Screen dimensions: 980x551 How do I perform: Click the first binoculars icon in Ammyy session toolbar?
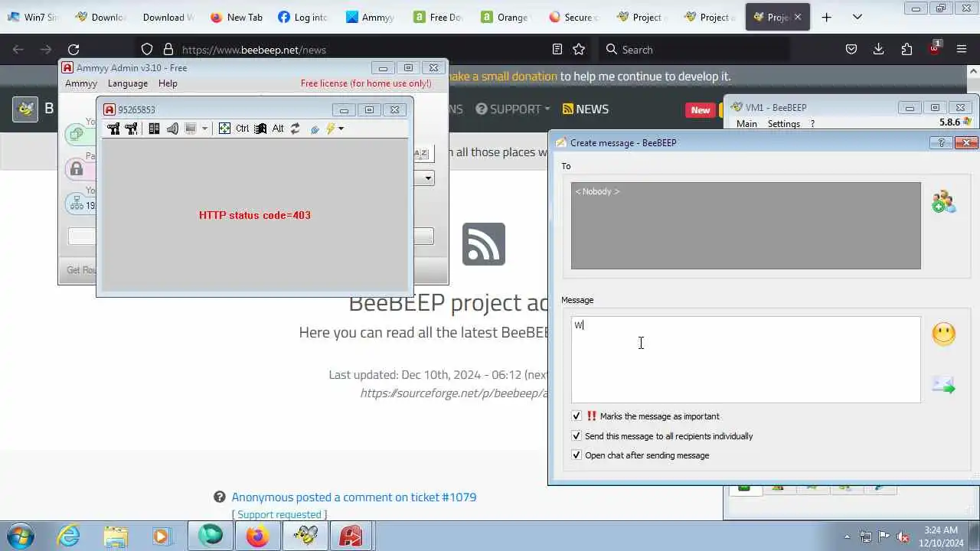click(x=113, y=129)
